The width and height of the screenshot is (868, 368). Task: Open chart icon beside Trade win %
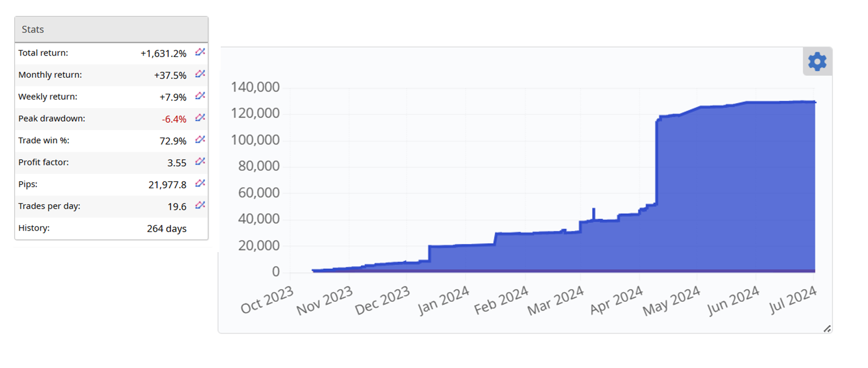(200, 140)
